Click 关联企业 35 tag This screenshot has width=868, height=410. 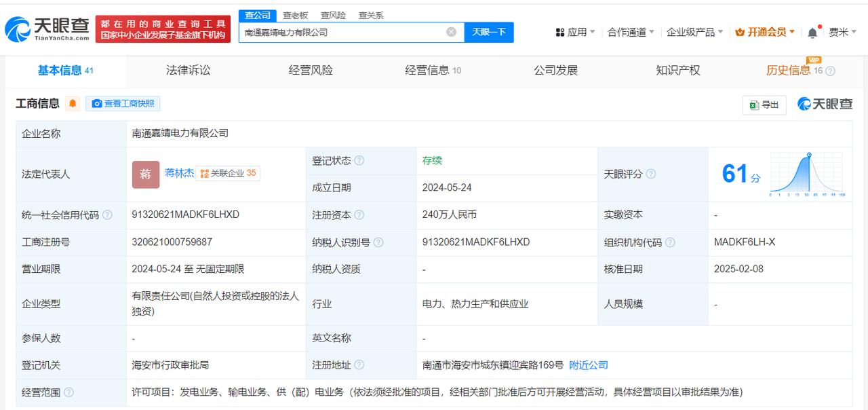[x=228, y=174]
